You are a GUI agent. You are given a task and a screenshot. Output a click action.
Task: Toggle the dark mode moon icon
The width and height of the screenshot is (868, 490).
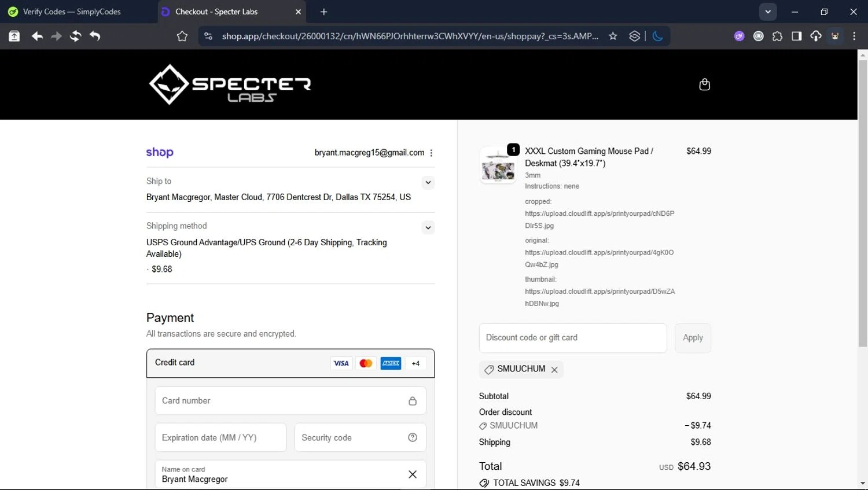tap(657, 36)
